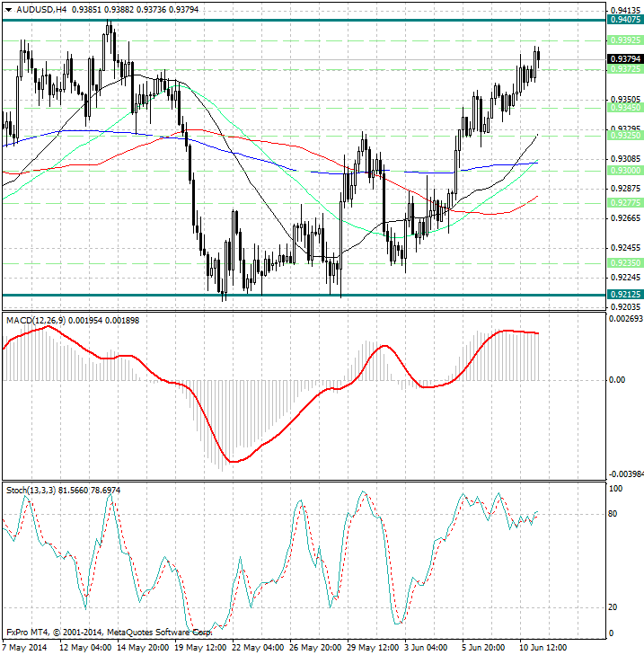Viewport: 644px width, 655px height.
Task: Click the green 0.93000 price level label
Action: pyautogui.click(x=623, y=170)
